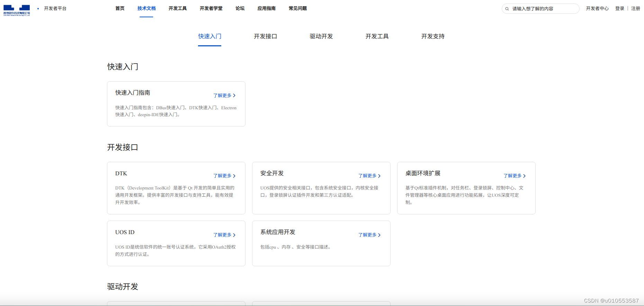Viewport: 644px width, 306px height.
Task: Open the 常见问题 menu item
Action: tap(298, 8)
